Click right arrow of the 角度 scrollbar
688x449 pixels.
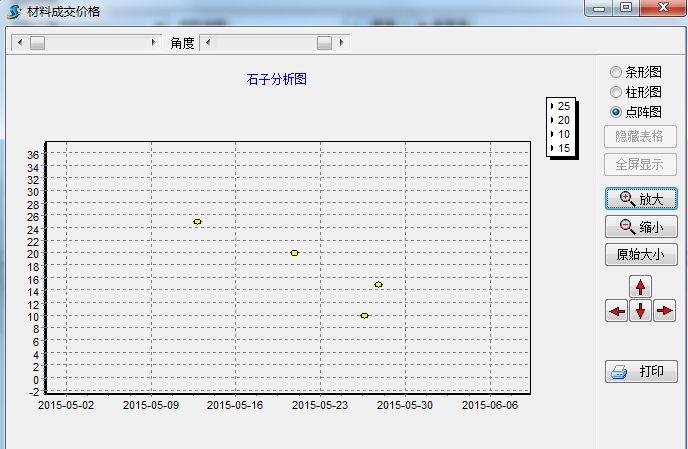tap(342, 43)
